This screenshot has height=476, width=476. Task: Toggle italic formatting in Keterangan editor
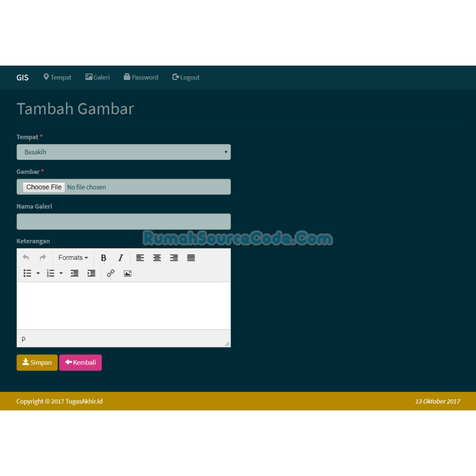point(120,258)
